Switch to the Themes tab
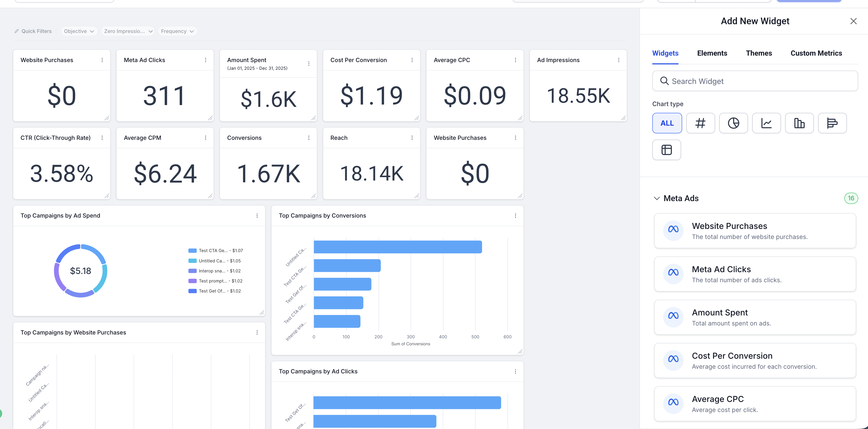The image size is (868, 429). tap(759, 53)
